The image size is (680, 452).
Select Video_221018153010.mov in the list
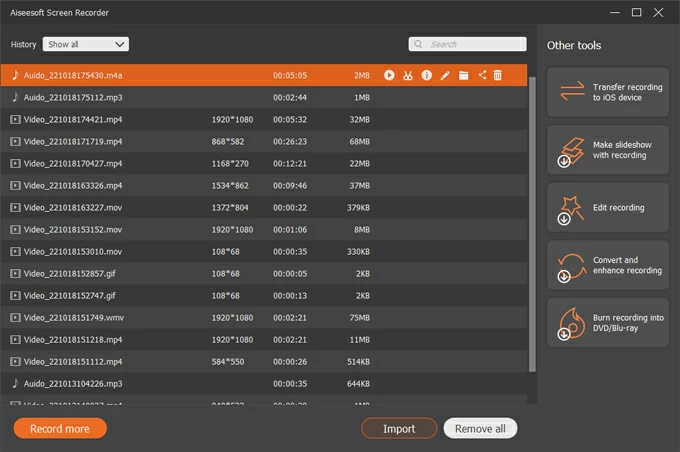click(264, 252)
